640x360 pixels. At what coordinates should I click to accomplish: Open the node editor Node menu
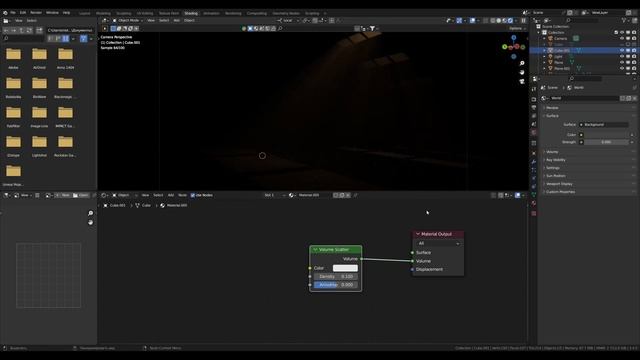point(182,195)
